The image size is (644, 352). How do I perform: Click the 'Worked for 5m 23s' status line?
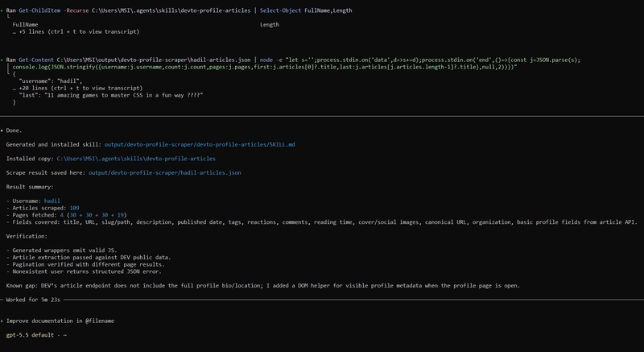pyautogui.click(x=33, y=300)
